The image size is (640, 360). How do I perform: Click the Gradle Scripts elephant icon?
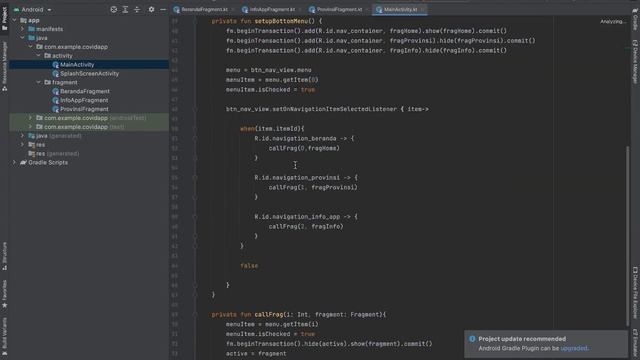pyautogui.click(x=23, y=162)
